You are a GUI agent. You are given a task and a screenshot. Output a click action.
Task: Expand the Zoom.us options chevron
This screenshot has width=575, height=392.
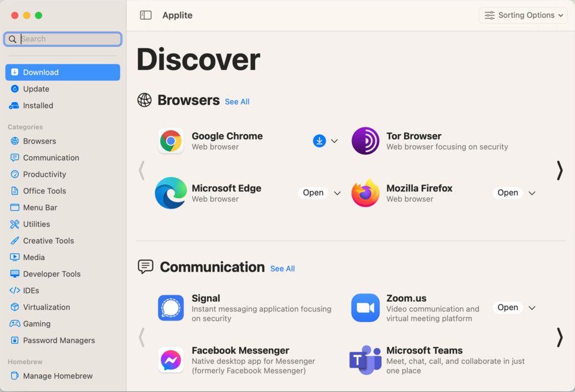[x=532, y=308]
